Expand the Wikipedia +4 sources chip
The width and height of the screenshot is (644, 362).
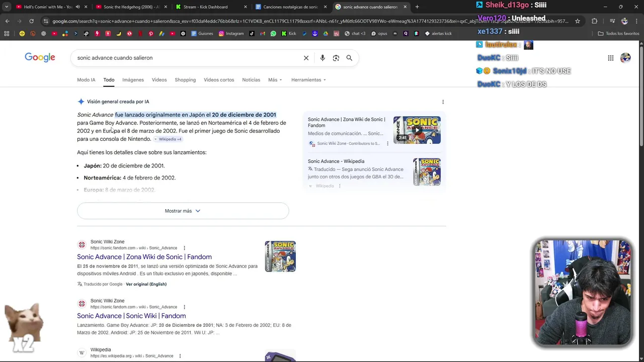[169, 139]
